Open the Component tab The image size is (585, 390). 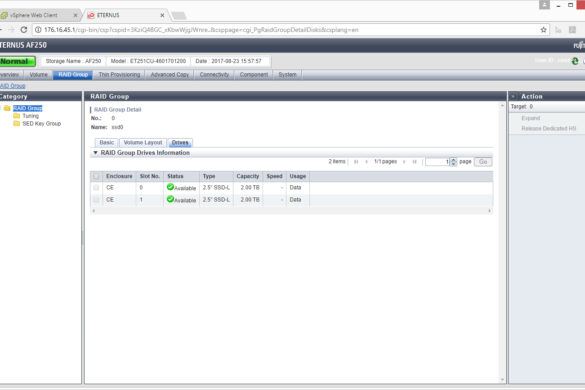point(254,75)
